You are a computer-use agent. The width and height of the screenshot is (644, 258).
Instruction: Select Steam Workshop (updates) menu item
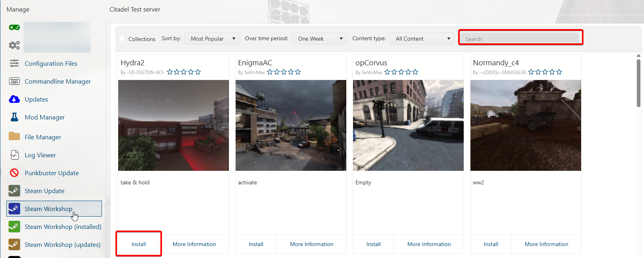[x=62, y=244]
